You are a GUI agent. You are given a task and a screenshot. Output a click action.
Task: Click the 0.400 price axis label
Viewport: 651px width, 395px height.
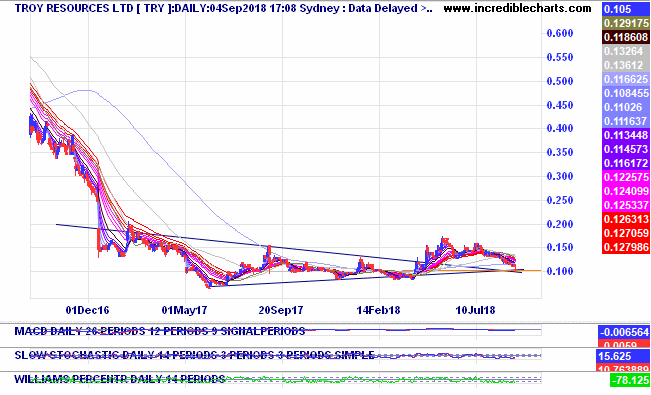click(560, 128)
